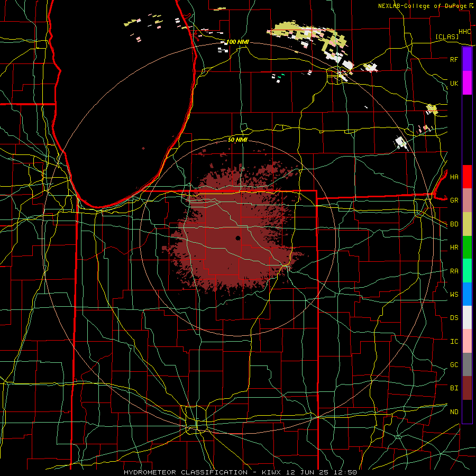Click the 12 JUN 25 date stamp
This screenshot has width=476, height=476.
pos(307,472)
